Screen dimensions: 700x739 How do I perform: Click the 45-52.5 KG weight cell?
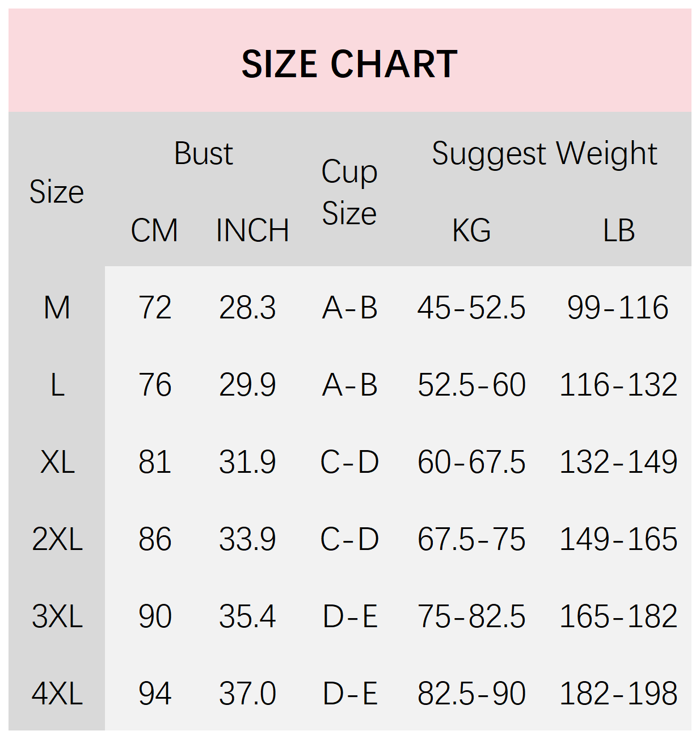point(471,308)
